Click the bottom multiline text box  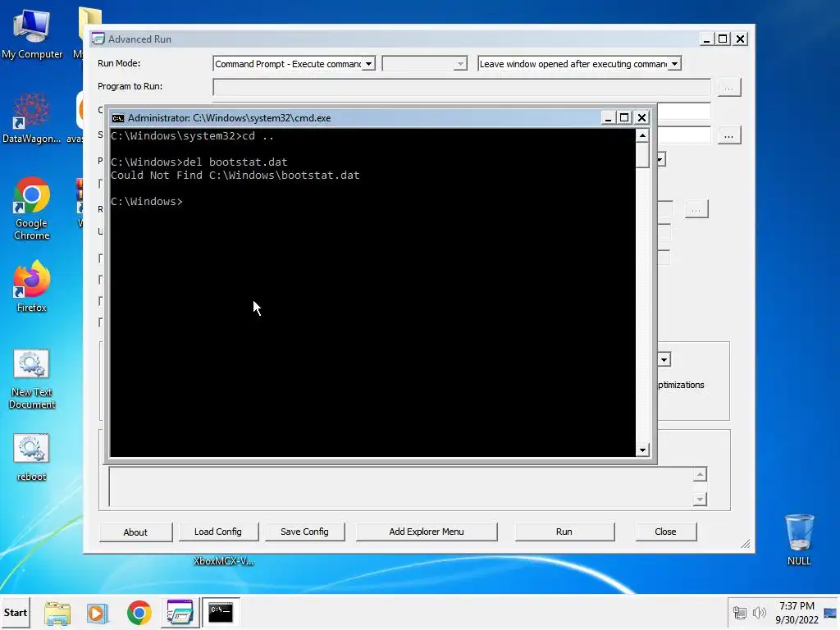pos(400,486)
